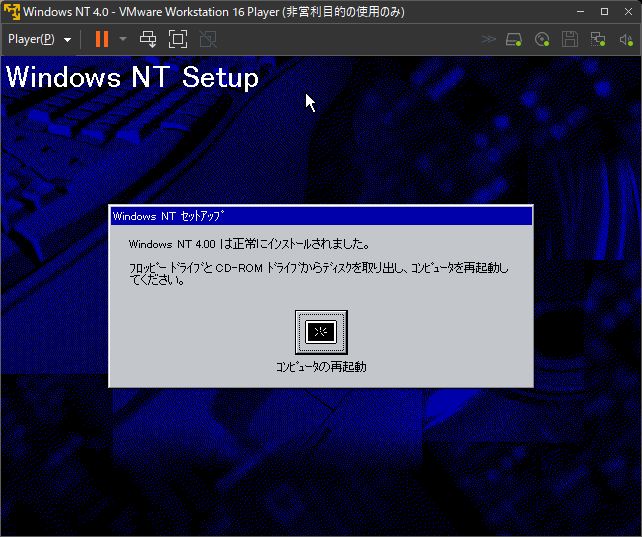Open the hard disk device icon
642x537 pixels.
coord(514,40)
